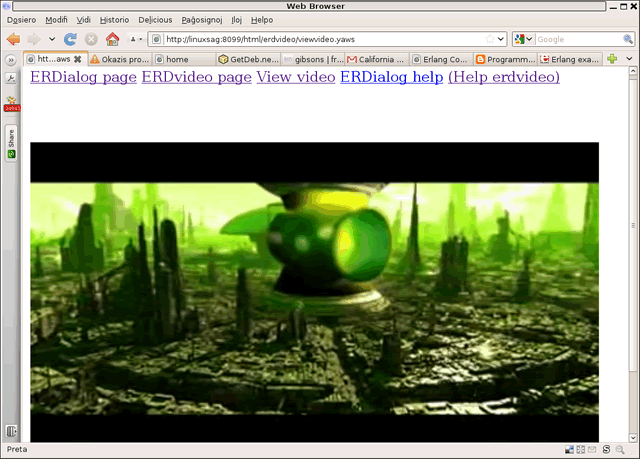Switch to the Programm... Blogger tab
The width and height of the screenshot is (640, 459).
pyautogui.click(x=505, y=60)
